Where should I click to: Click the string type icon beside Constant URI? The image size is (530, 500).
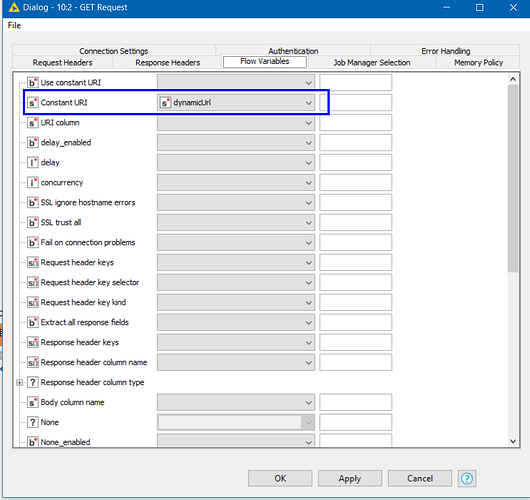coord(32,102)
